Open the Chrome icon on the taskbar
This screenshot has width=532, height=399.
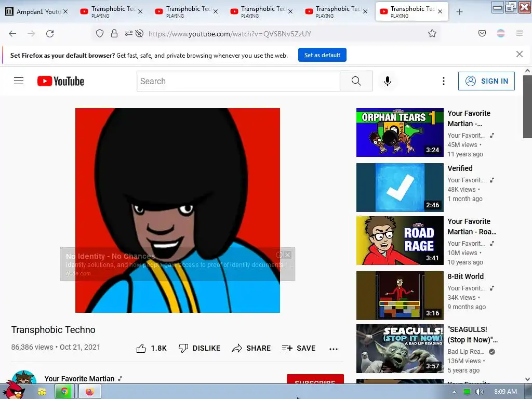coord(64,392)
